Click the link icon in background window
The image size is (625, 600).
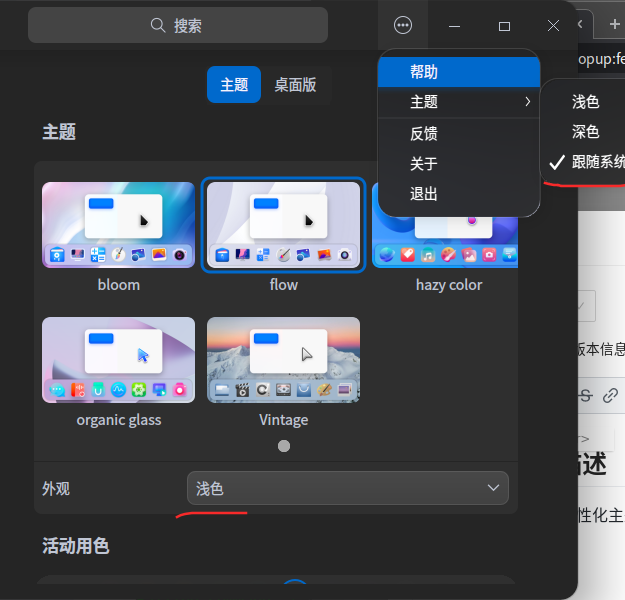point(610,395)
